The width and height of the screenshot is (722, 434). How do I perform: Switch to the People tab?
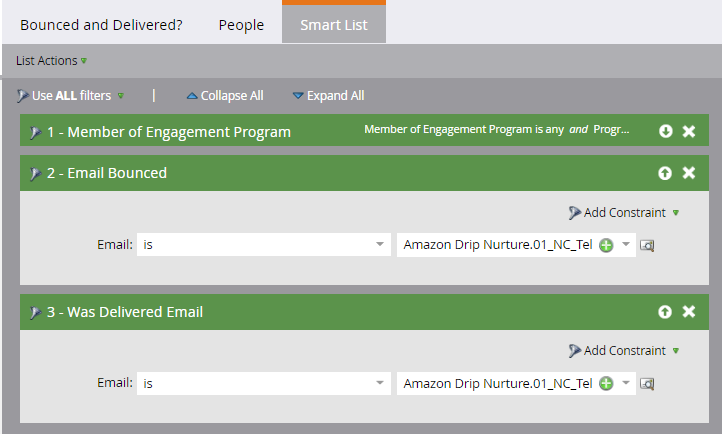click(241, 25)
